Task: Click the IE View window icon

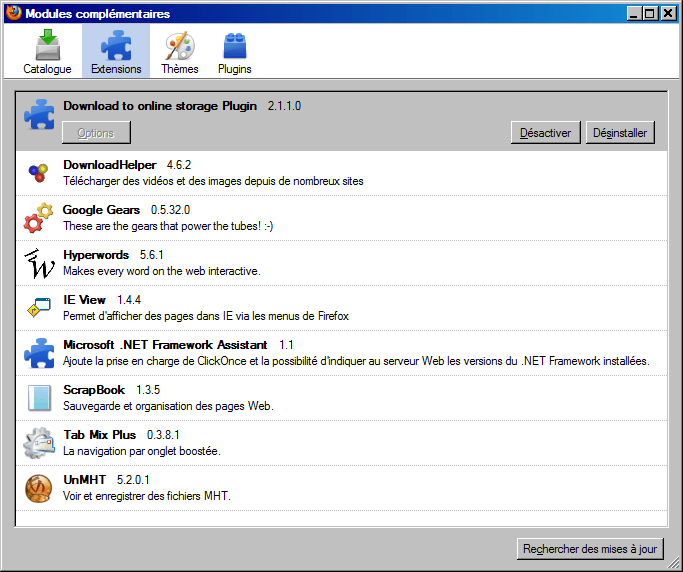Action: (x=39, y=308)
